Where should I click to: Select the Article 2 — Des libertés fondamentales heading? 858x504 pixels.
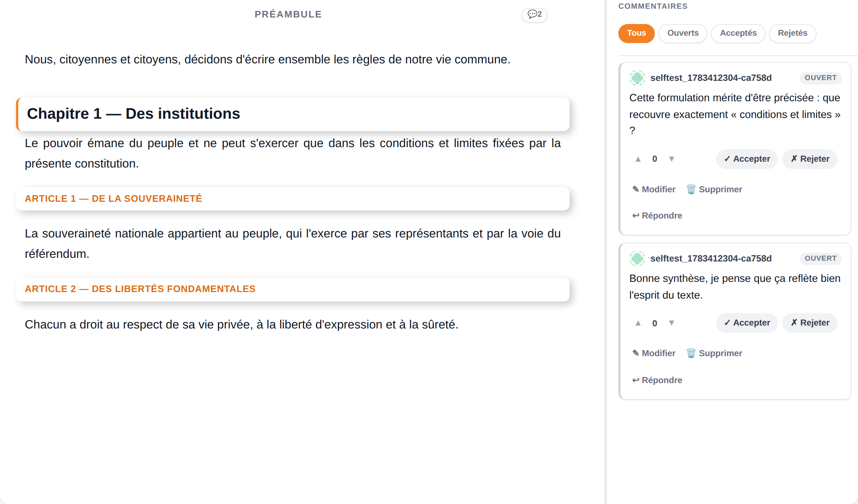[x=293, y=289]
